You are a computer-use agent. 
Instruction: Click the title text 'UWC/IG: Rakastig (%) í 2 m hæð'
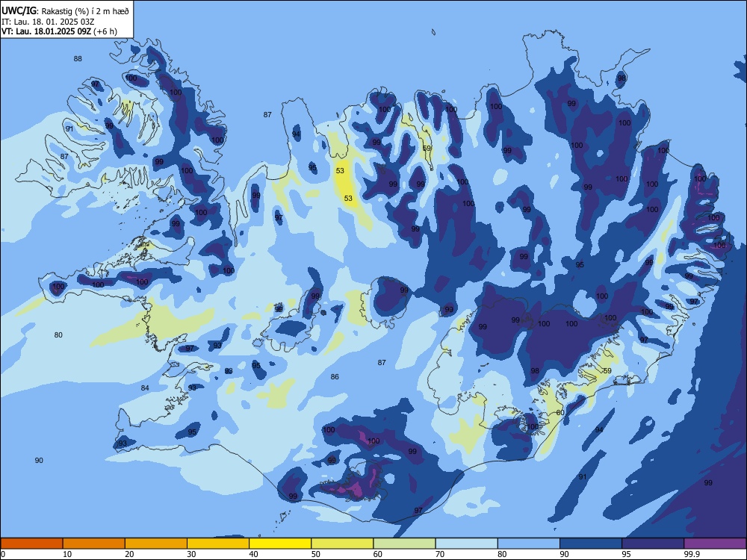coord(65,11)
